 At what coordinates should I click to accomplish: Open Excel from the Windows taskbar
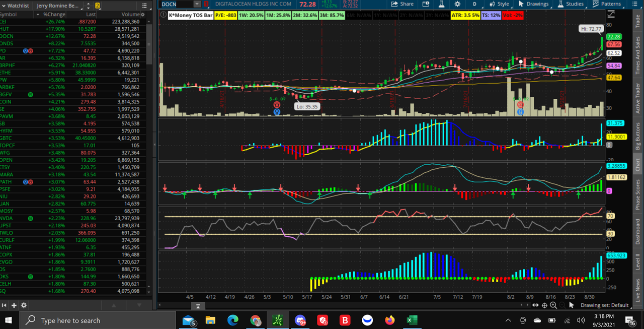coord(412,320)
